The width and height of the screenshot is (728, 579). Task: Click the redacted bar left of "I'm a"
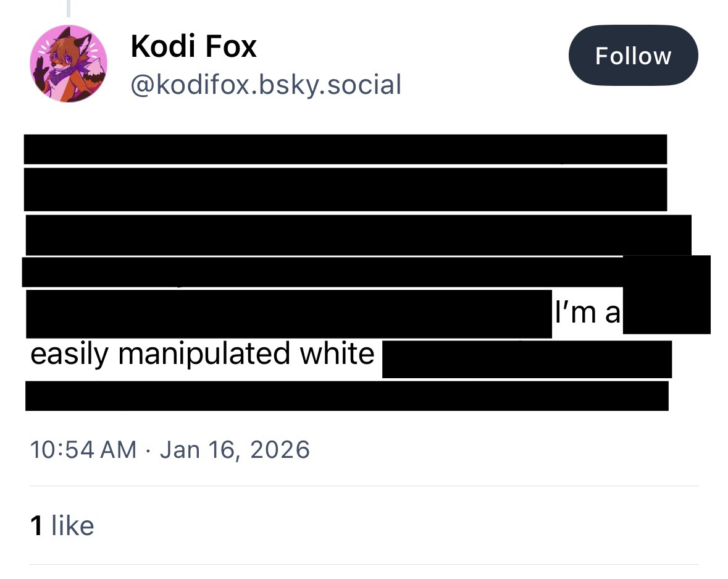pos(288,314)
